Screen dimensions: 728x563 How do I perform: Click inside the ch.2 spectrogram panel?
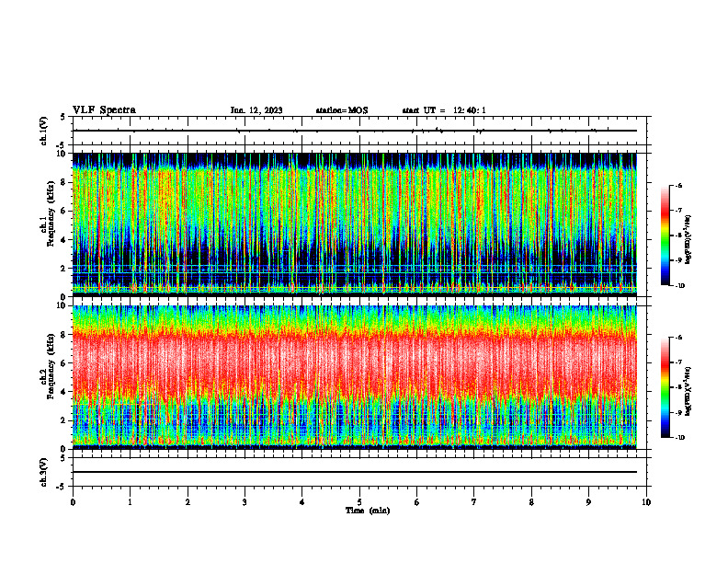355,377
